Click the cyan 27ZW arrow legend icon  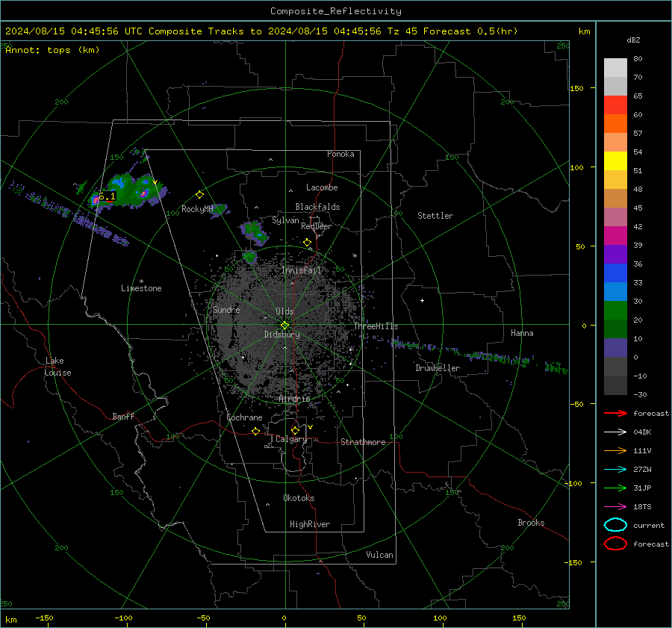(615, 470)
